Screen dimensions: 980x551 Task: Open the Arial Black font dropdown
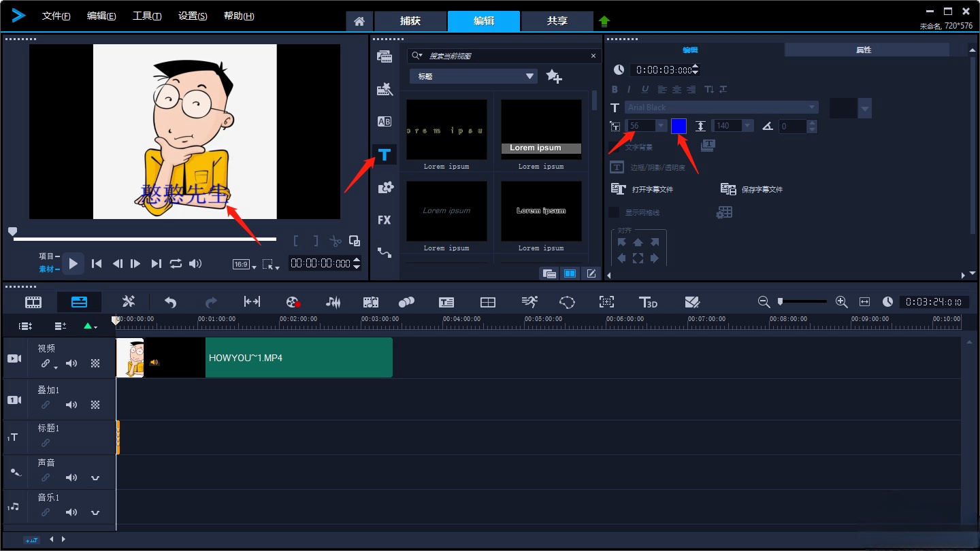coord(812,107)
